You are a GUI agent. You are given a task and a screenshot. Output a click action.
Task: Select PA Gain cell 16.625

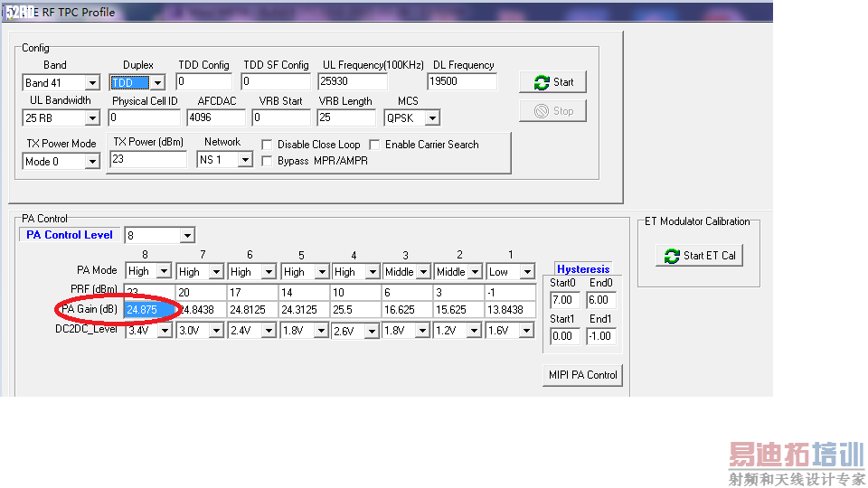click(x=408, y=310)
